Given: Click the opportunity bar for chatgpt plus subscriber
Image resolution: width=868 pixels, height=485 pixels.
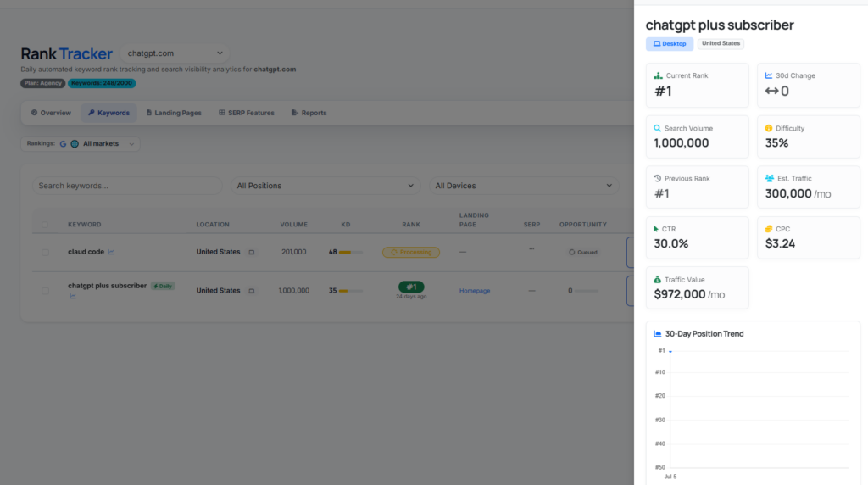Looking at the screenshot, I should point(587,291).
